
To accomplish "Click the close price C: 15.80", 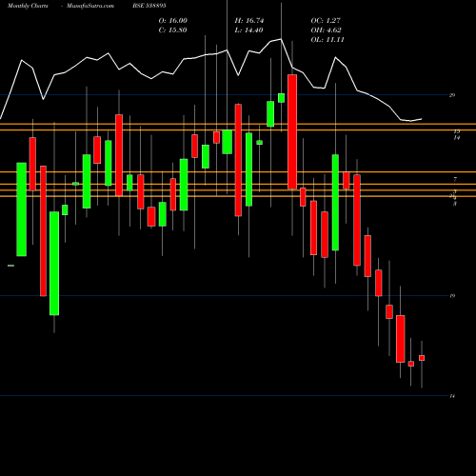I will 173,30.
